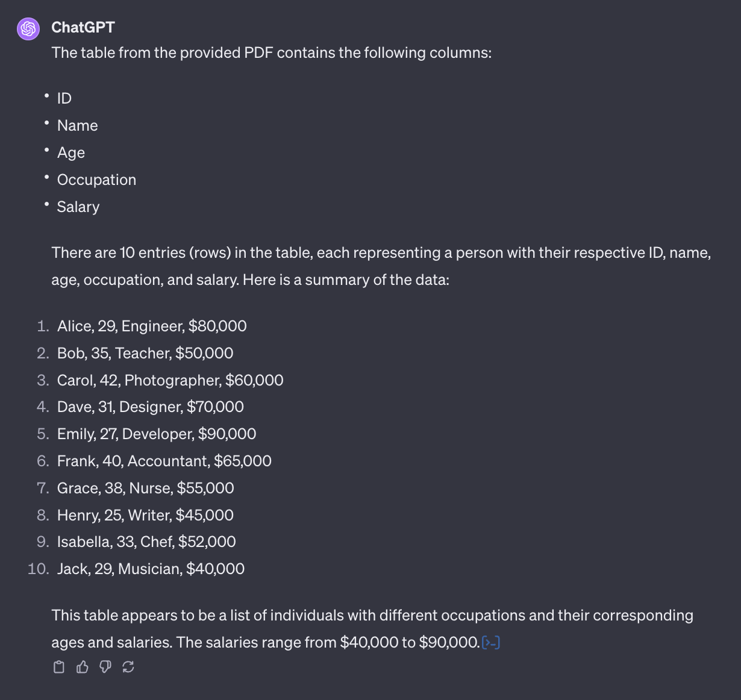
Task: Click the ChatGPT logo avatar
Action: coord(28,28)
